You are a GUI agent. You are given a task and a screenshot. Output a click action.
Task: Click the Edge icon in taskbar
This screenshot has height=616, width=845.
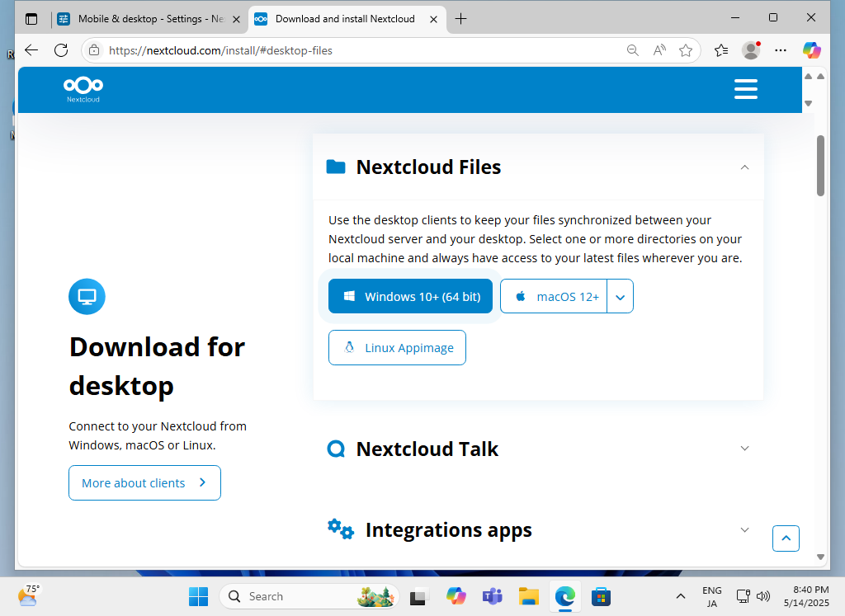[564, 596]
